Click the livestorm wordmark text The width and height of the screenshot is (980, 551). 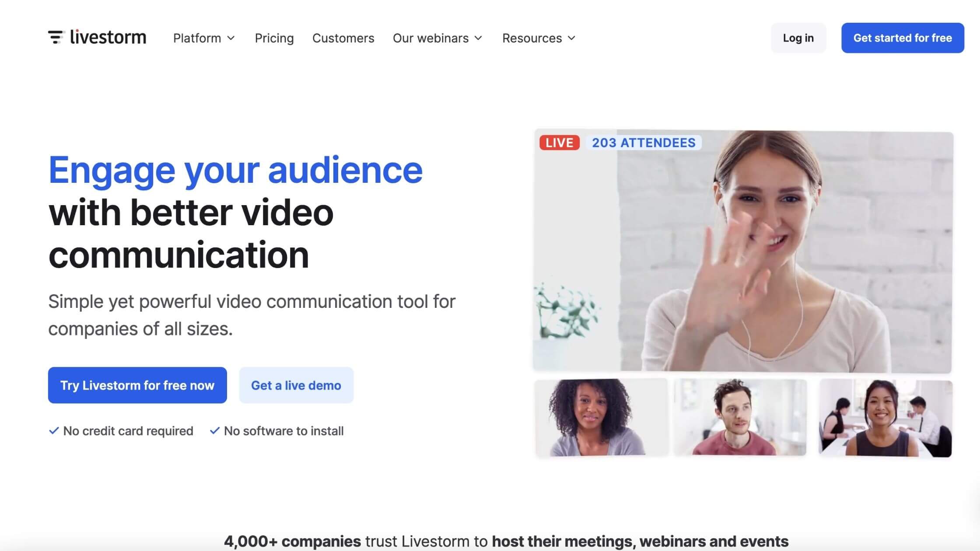[108, 37]
